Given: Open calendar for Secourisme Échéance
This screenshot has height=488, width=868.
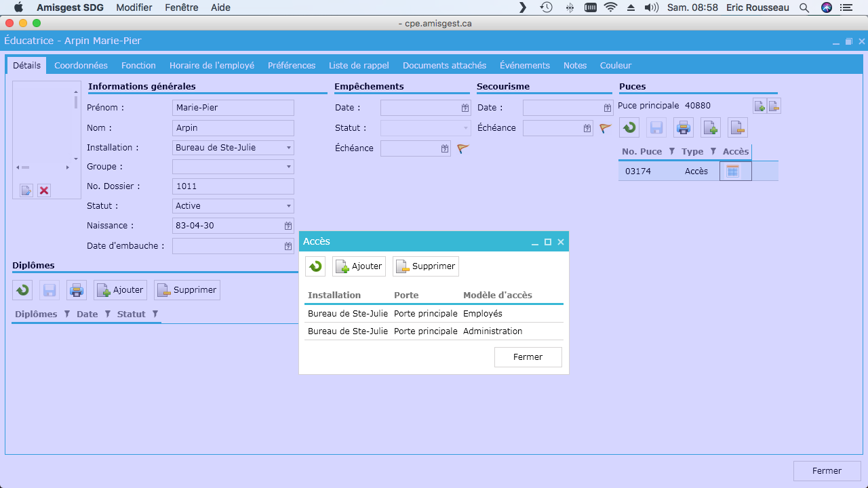Looking at the screenshot, I should click(x=587, y=128).
